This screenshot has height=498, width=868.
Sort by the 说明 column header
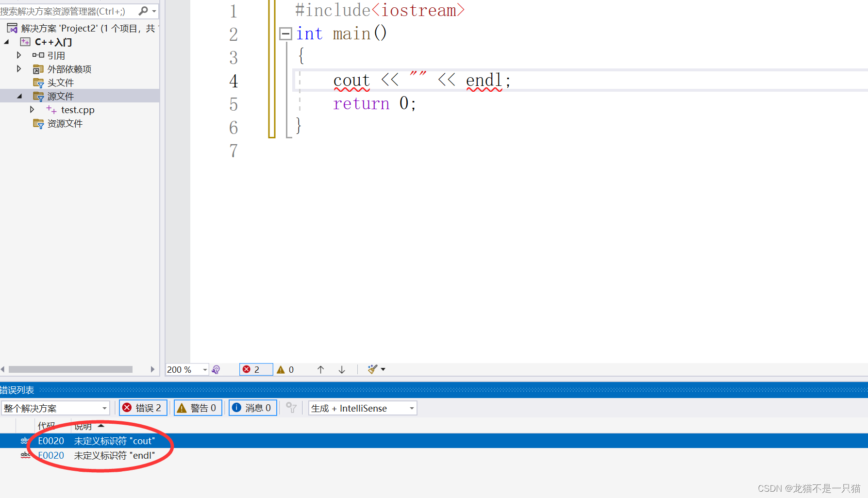[x=83, y=426]
